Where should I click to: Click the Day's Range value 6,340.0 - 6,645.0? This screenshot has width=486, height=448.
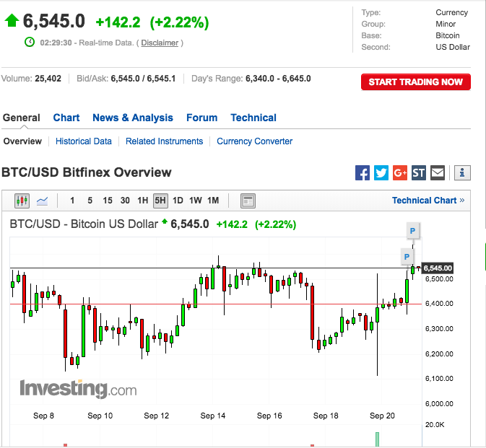[x=278, y=79]
